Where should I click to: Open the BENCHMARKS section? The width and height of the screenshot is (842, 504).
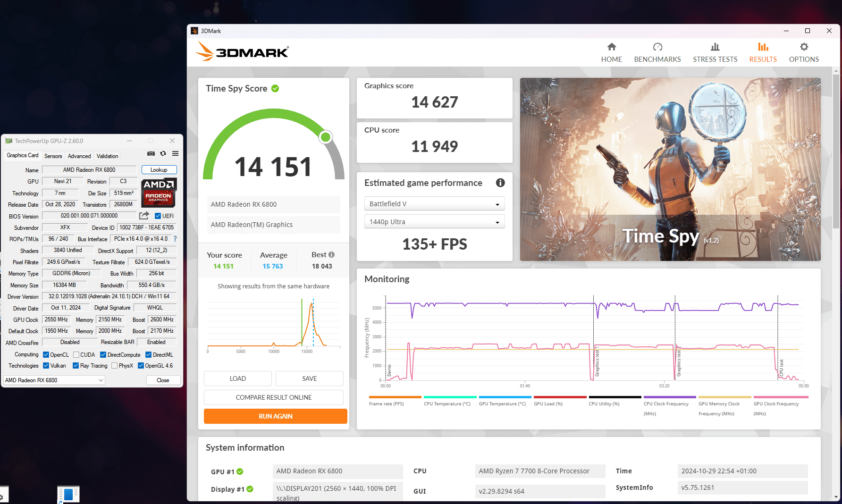657,52
